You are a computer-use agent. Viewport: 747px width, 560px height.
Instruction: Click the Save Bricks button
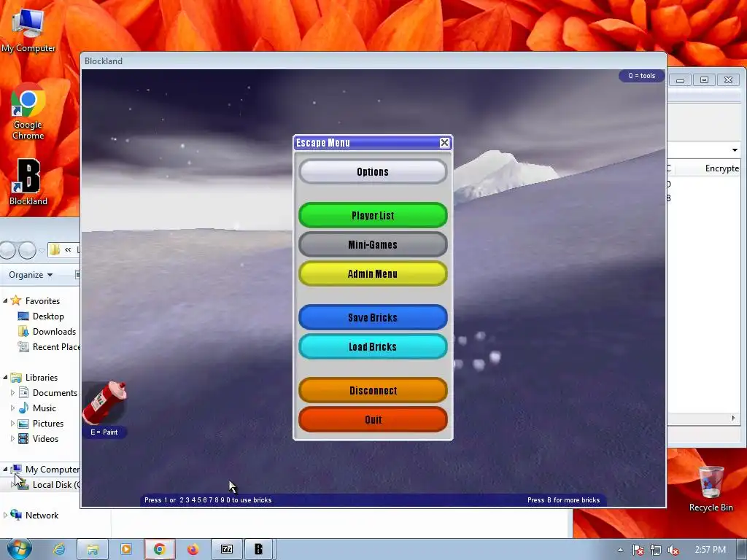[x=373, y=317]
